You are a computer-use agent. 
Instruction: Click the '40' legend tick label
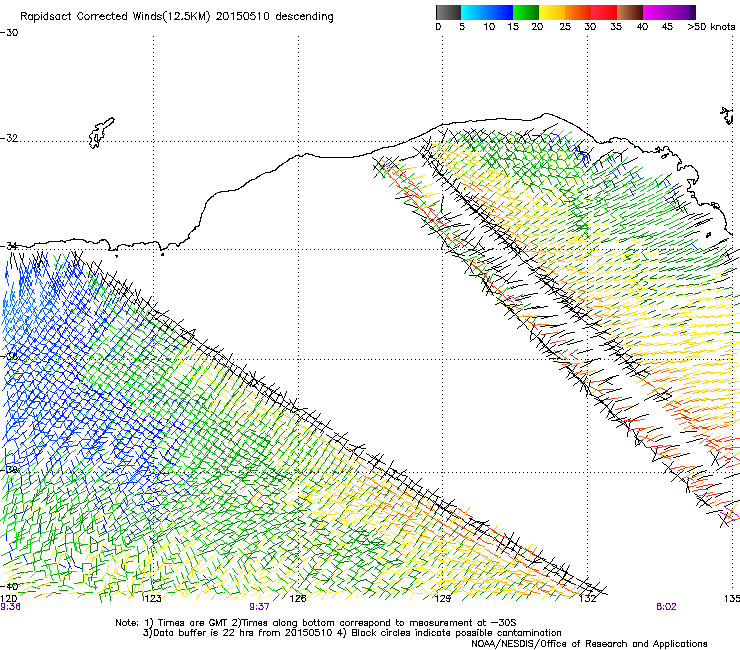click(642, 27)
